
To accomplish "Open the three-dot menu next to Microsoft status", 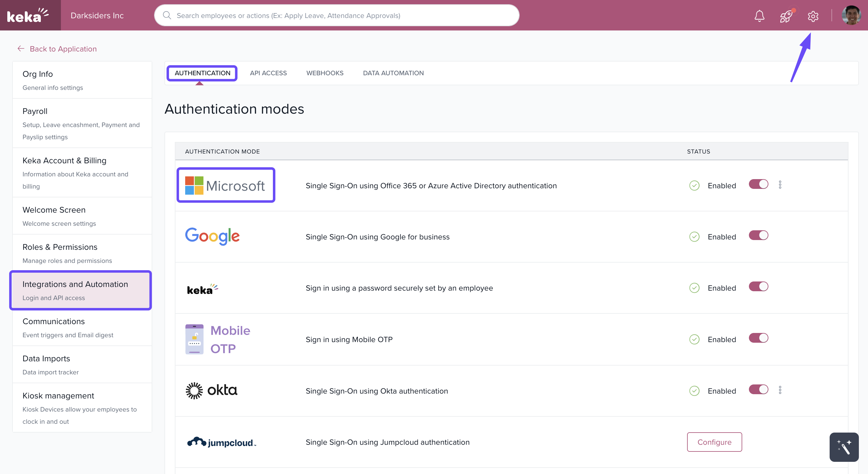I will pos(780,184).
